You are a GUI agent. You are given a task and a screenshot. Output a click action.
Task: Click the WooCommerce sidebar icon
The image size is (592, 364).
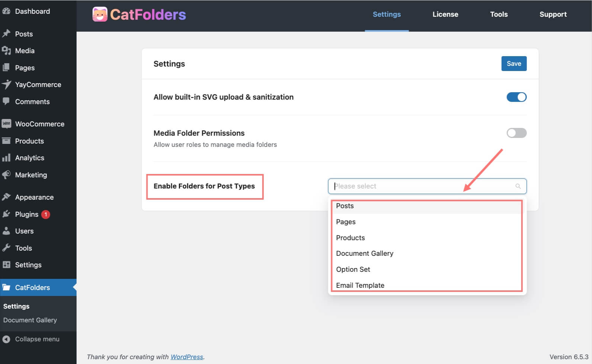click(x=6, y=123)
